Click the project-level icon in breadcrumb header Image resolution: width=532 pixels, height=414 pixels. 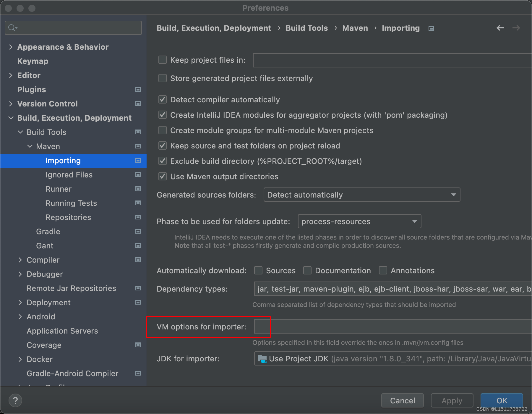[x=431, y=28]
